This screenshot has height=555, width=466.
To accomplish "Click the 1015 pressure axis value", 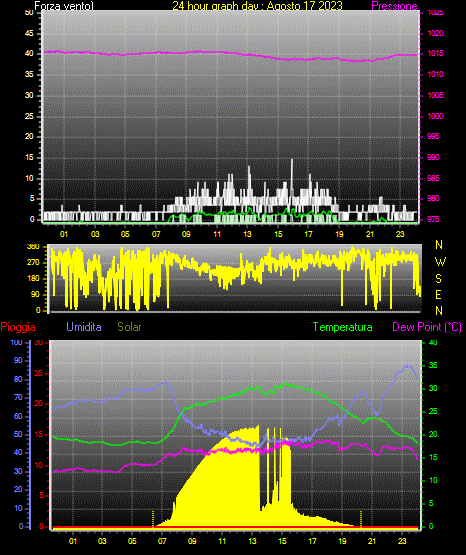I will click(435, 53).
